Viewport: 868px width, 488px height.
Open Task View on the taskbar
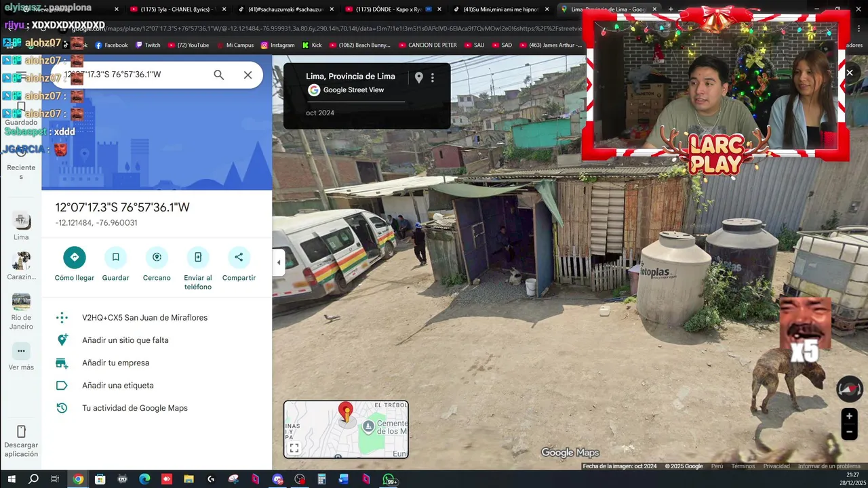pyautogui.click(x=55, y=479)
